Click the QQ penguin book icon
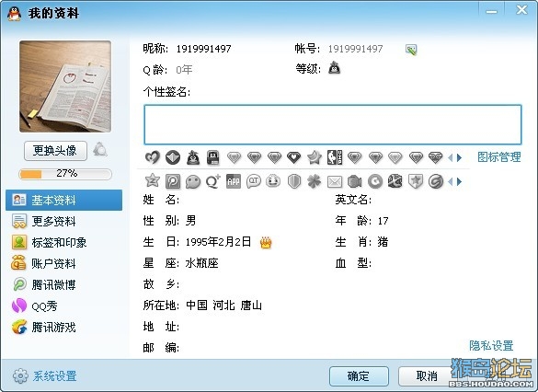This screenshot has height=392, width=538. click(213, 157)
